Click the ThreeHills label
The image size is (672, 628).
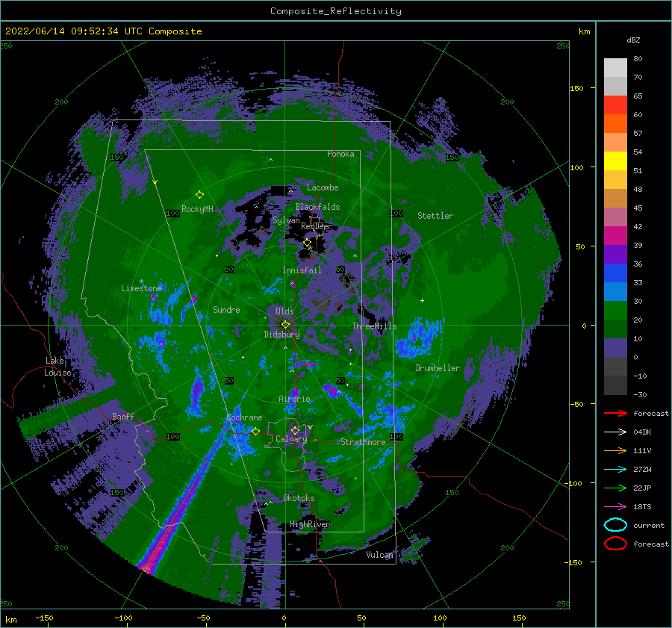click(x=374, y=326)
